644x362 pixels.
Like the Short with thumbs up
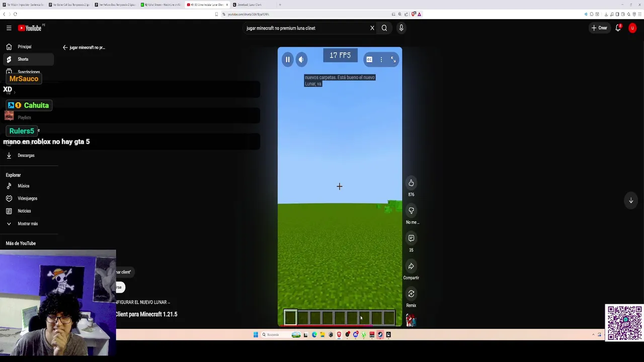point(411,183)
